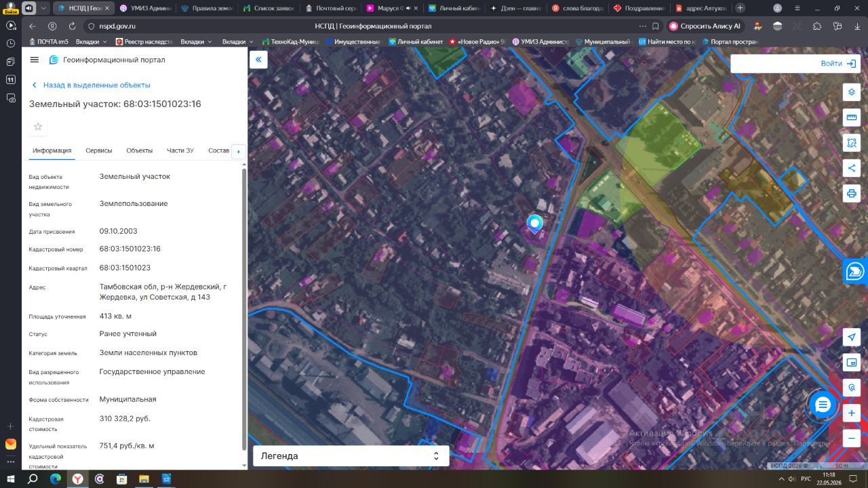This screenshot has width=868, height=488.
Task: Open the hamburger menu of Геоинформационный портал
Action: (x=35, y=60)
